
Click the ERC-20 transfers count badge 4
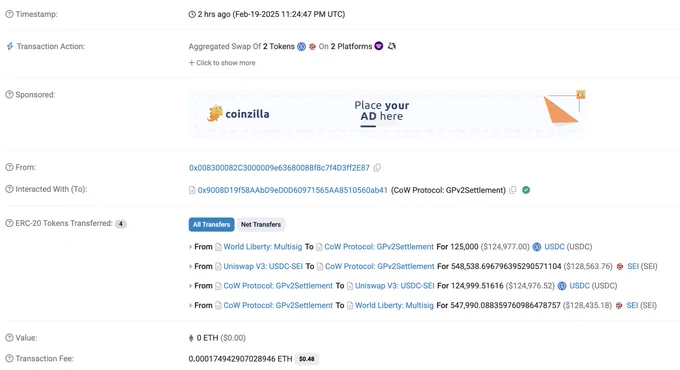point(121,224)
